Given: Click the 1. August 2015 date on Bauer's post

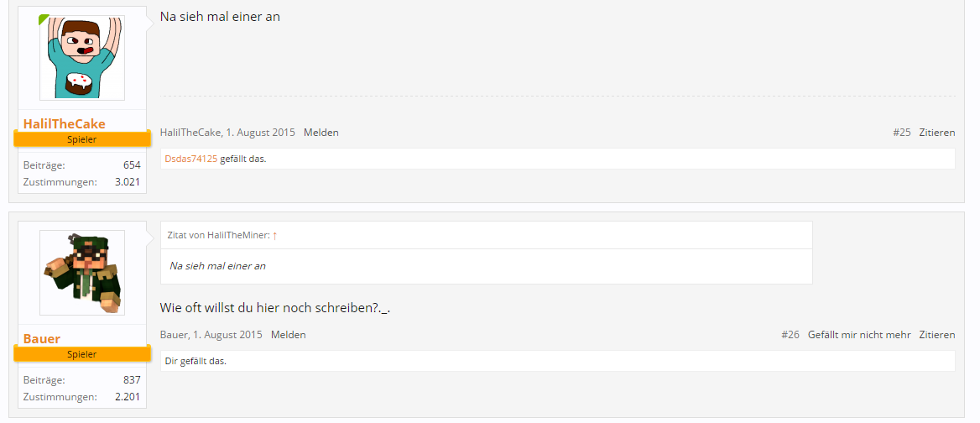Looking at the screenshot, I should pyautogui.click(x=227, y=335).
